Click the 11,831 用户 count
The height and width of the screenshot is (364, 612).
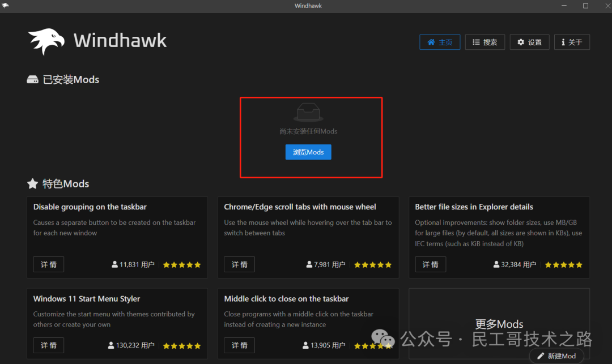tap(137, 264)
